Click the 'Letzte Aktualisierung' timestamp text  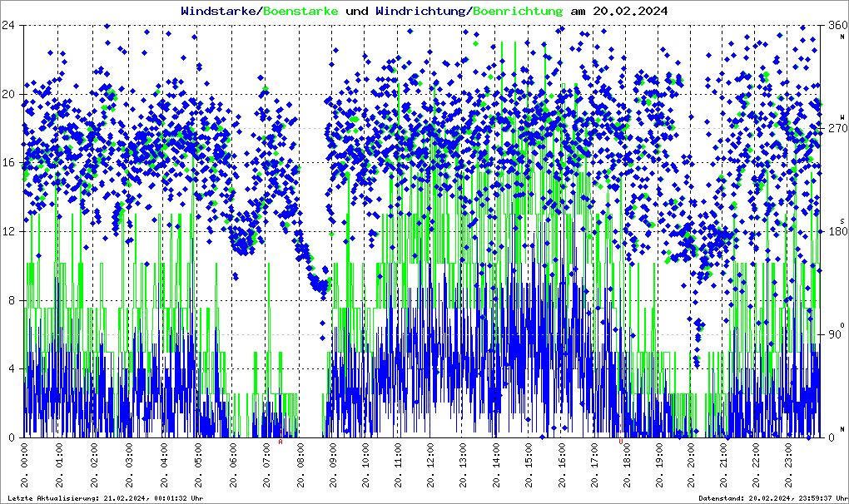click(x=104, y=497)
